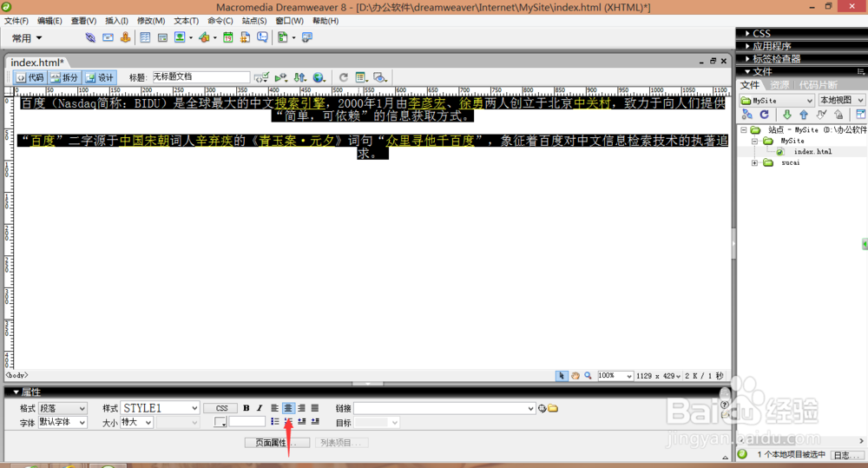Put files blue up arrow
Viewport: 868px width, 468px height.
[x=804, y=115]
